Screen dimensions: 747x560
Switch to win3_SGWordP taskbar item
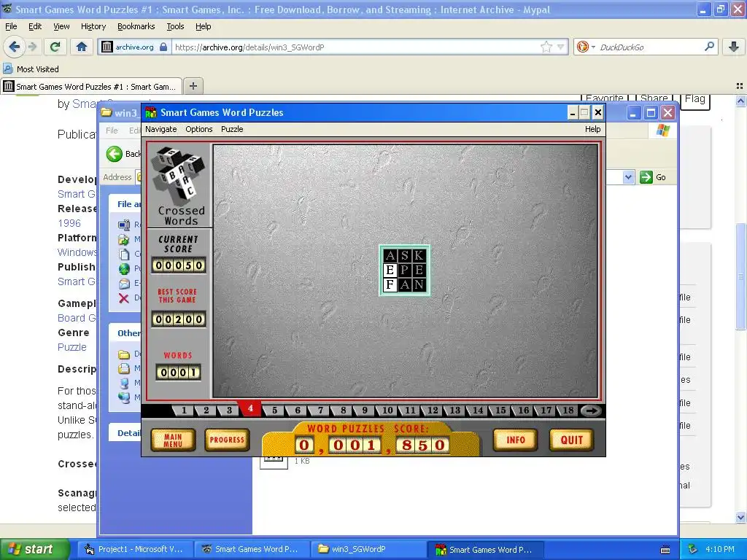(367, 549)
